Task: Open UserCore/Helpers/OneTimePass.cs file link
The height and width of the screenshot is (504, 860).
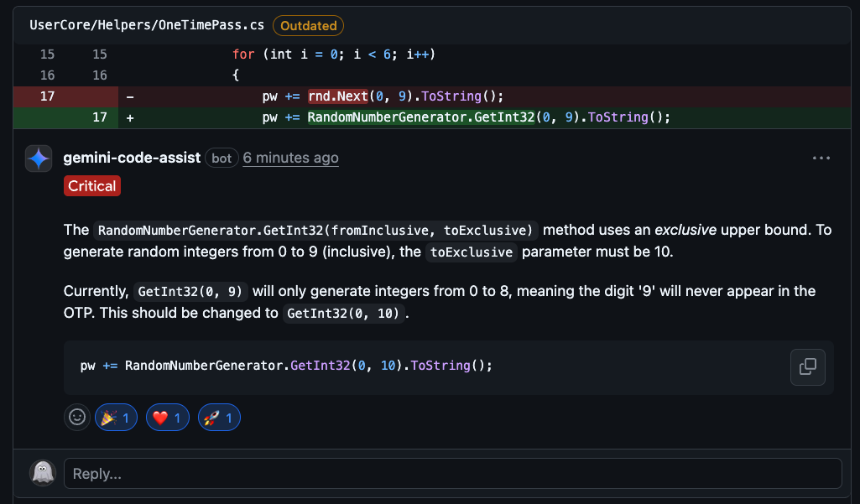Action: 147,25
